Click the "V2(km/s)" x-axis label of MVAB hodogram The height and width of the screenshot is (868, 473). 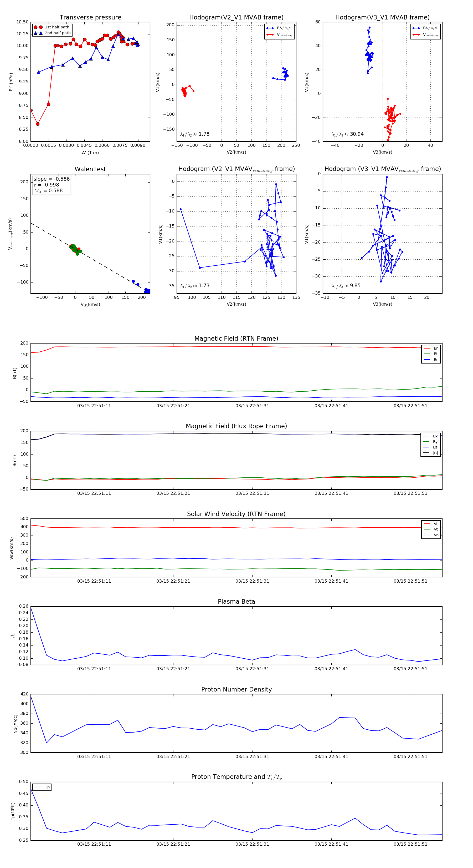coord(236,152)
